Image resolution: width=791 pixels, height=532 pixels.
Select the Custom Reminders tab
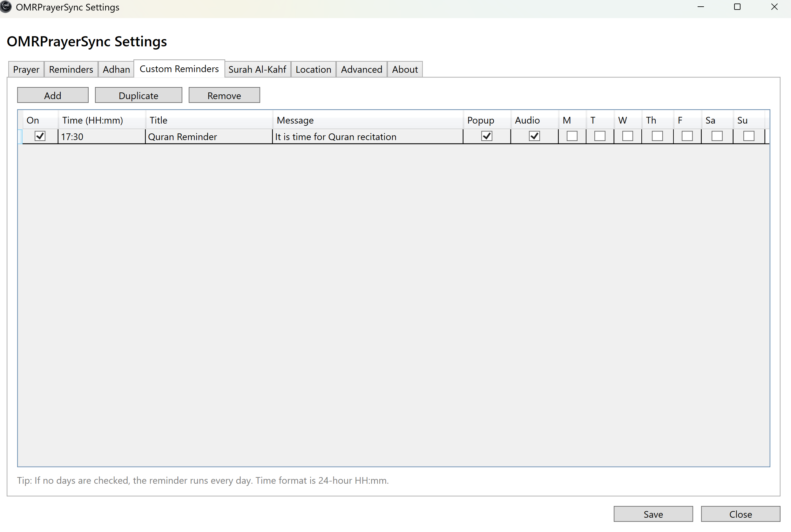[179, 69]
